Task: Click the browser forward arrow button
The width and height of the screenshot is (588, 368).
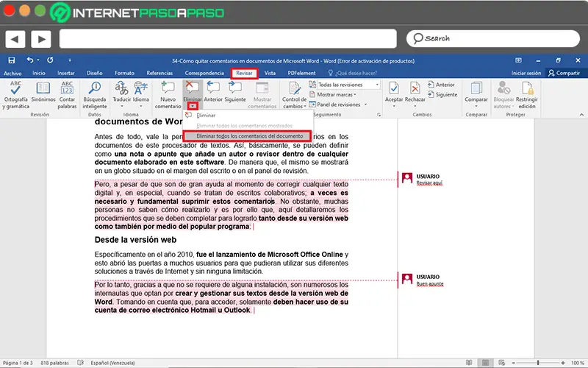Action: coord(41,39)
